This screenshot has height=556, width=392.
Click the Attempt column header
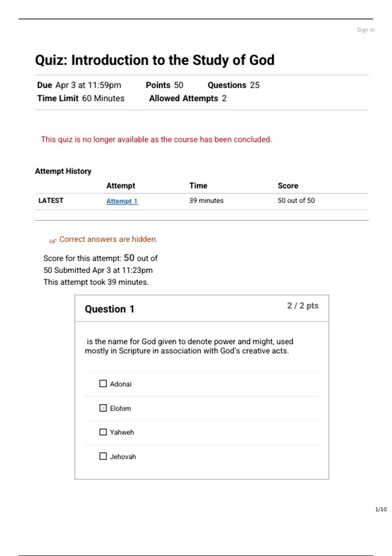(121, 186)
